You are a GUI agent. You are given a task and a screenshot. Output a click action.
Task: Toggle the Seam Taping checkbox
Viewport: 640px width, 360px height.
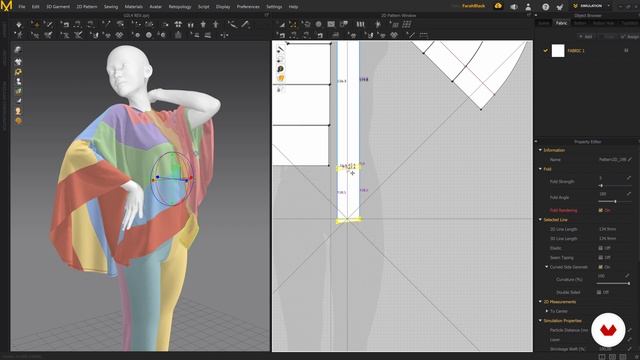point(600,258)
